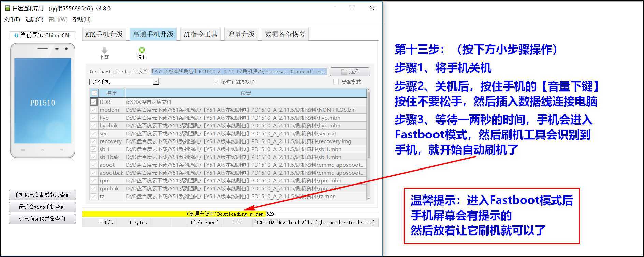
Task: Click the sec row sec.dat path
Action: tap(231, 133)
